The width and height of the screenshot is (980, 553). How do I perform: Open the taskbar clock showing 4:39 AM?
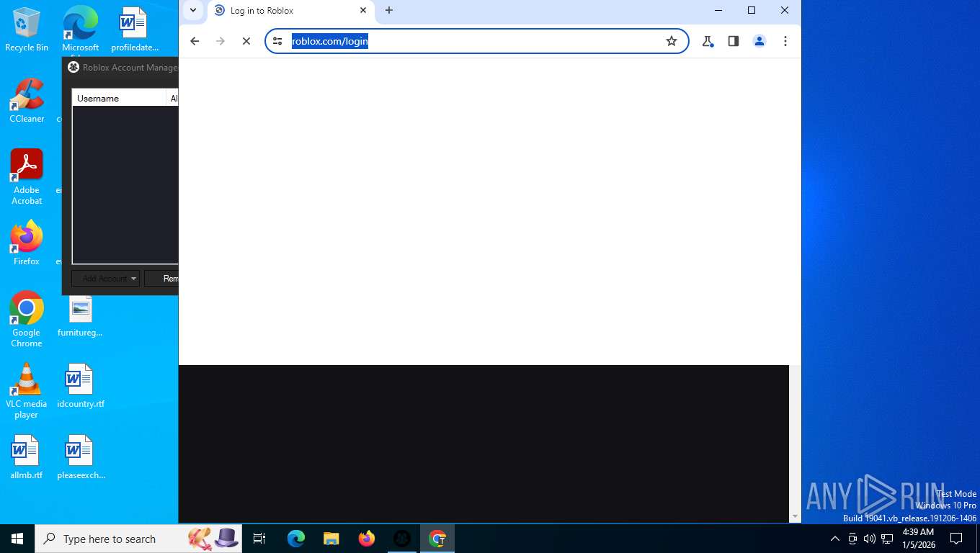pos(918,539)
